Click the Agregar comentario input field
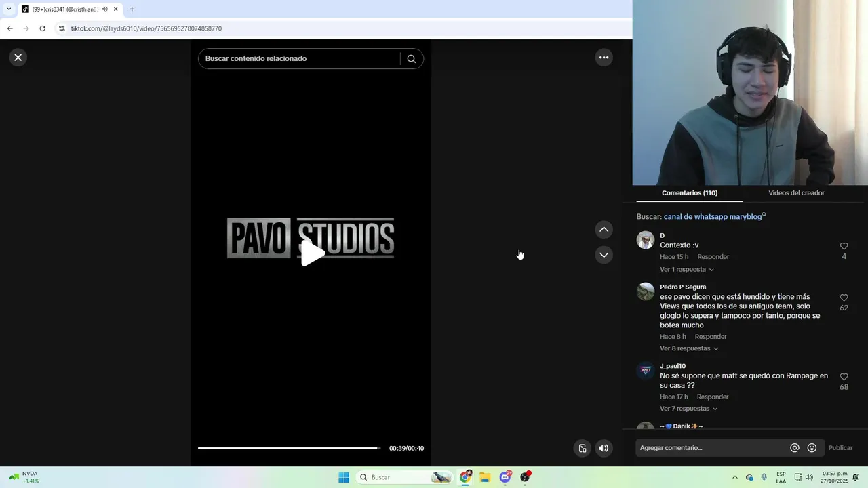This screenshot has width=868, height=488. 712,448
